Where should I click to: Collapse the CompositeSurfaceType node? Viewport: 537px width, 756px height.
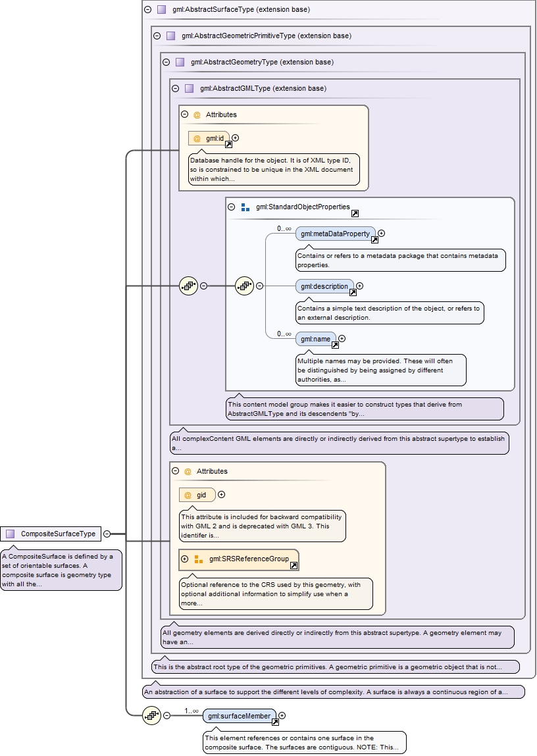click(107, 534)
